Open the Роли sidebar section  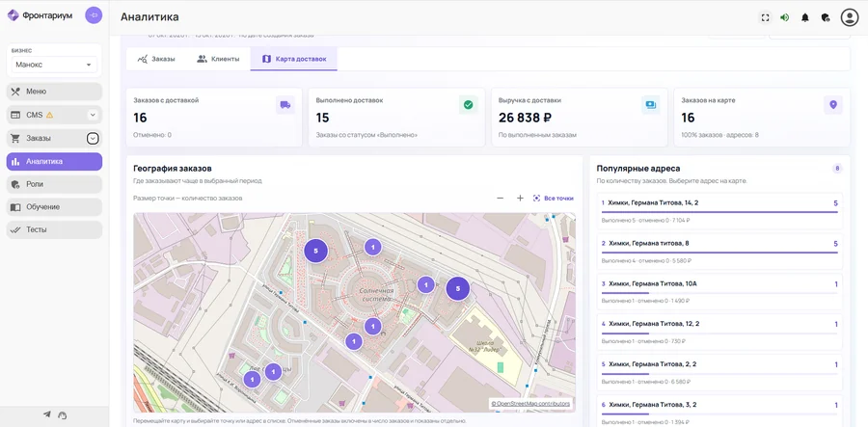pyautogui.click(x=54, y=184)
